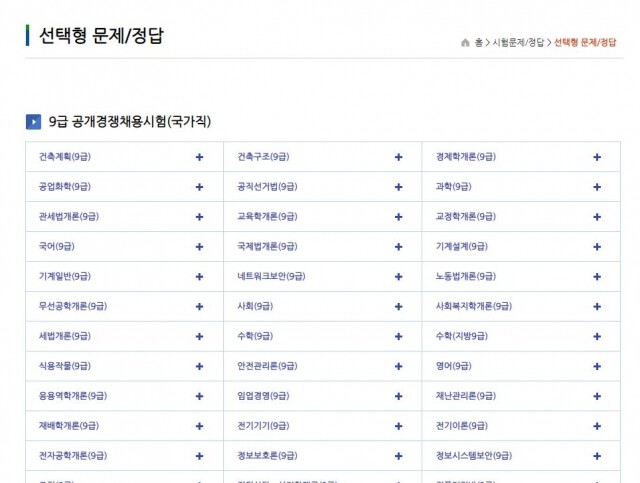Click plus icon beside 과학(9급)

click(x=597, y=187)
